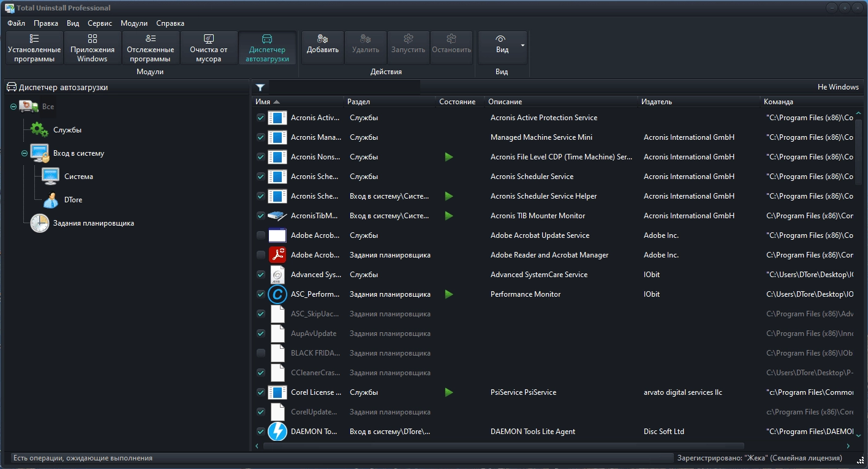Screen dimensions: 868x469
Task: Open the Файл menu
Action: click(17, 23)
